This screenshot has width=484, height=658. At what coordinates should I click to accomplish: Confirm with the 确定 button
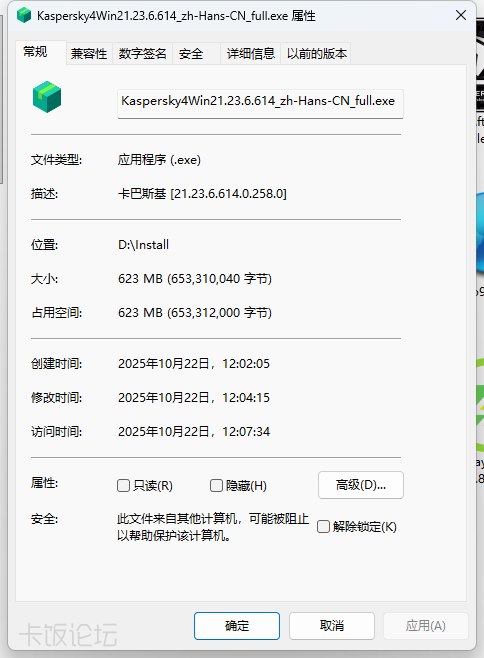click(237, 626)
